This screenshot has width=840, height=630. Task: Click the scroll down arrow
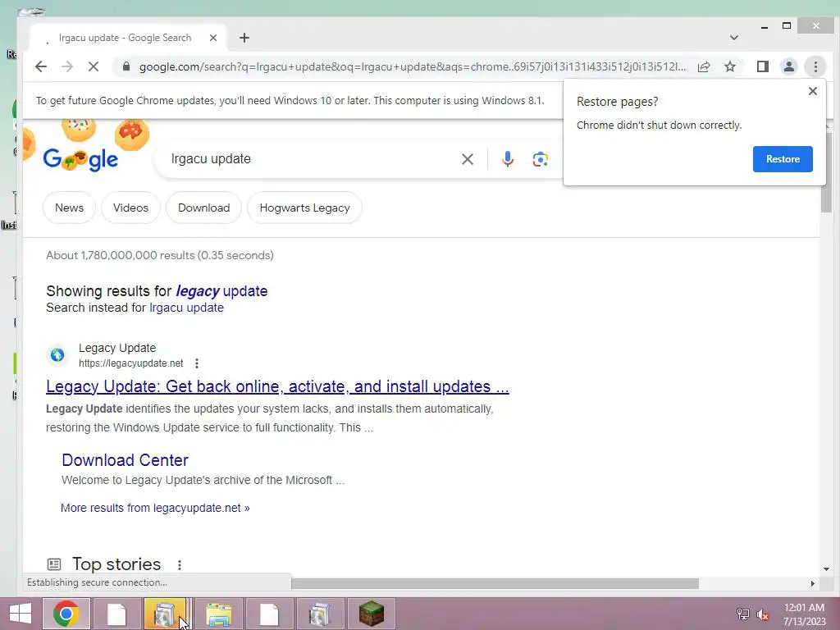pyautogui.click(x=826, y=569)
